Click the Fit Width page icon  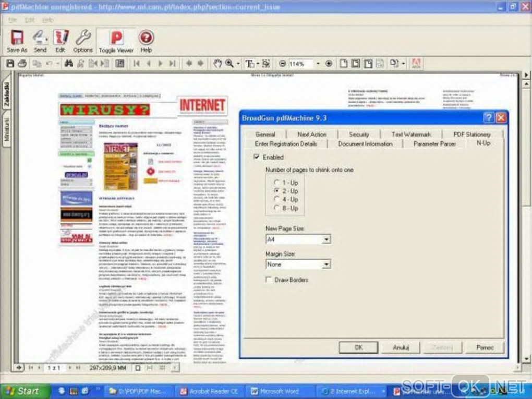pyautogui.click(x=368, y=64)
